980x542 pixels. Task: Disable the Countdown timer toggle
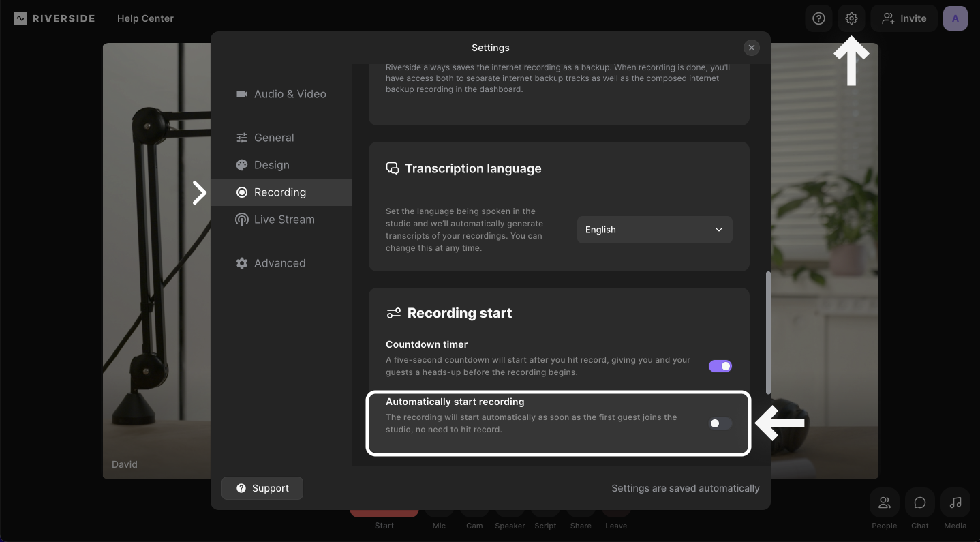[x=720, y=366]
